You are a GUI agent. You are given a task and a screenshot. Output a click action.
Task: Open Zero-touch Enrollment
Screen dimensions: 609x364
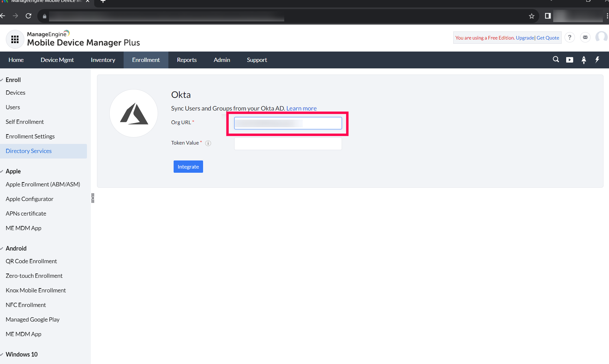(34, 276)
